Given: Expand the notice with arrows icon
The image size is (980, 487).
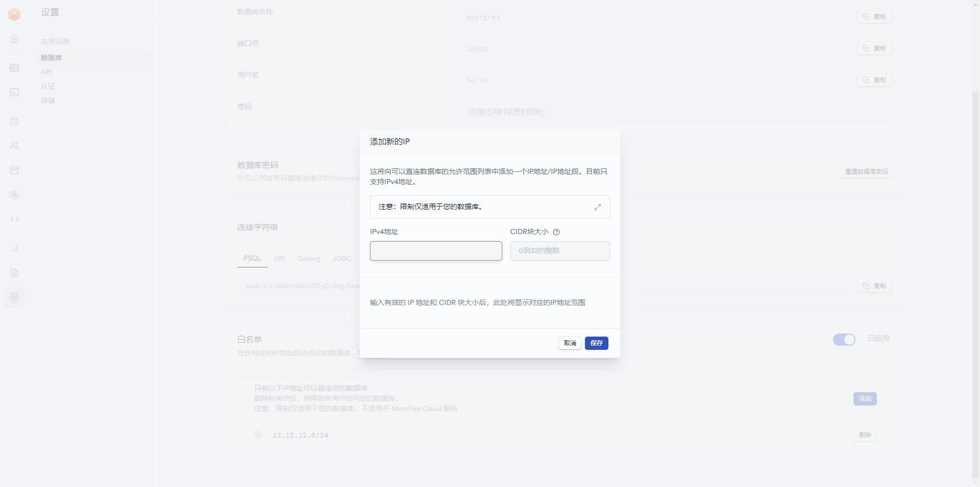Looking at the screenshot, I should pos(598,207).
